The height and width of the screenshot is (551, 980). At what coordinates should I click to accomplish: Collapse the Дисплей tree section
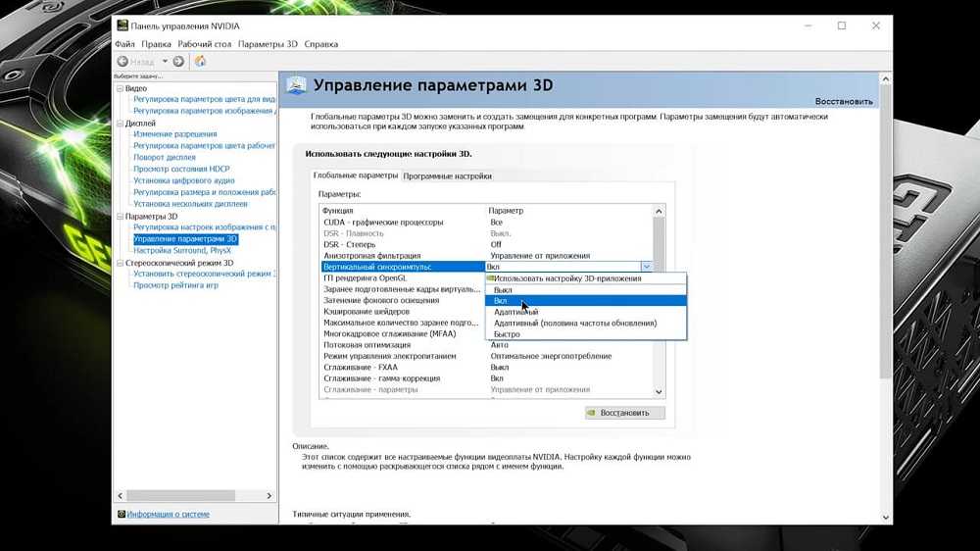pos(120,125)
